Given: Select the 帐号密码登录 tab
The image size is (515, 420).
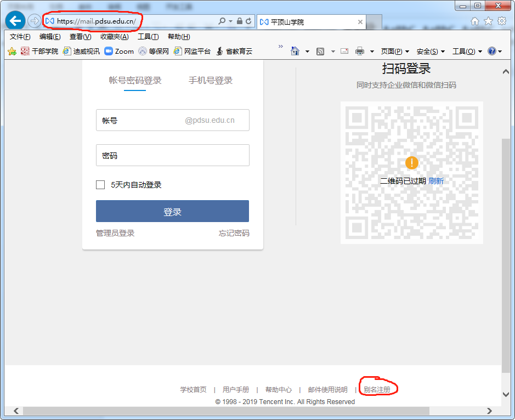Looking at the screenshot, I should [135, 81].
